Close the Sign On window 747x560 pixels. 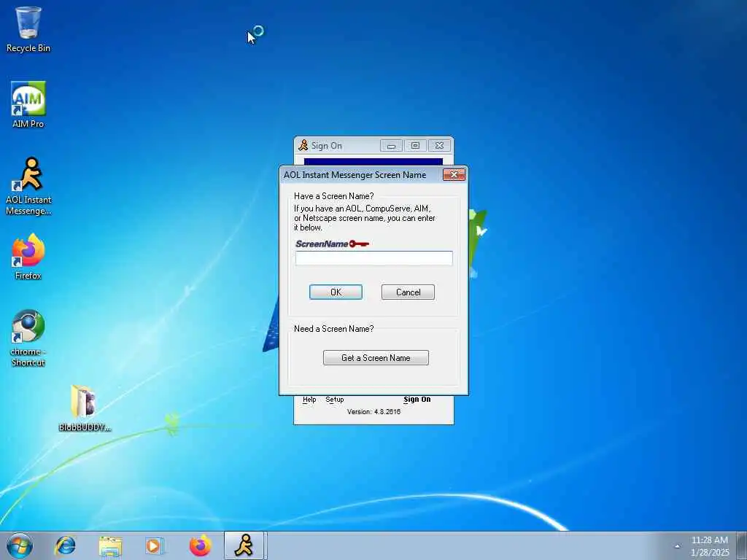point(440,146)
